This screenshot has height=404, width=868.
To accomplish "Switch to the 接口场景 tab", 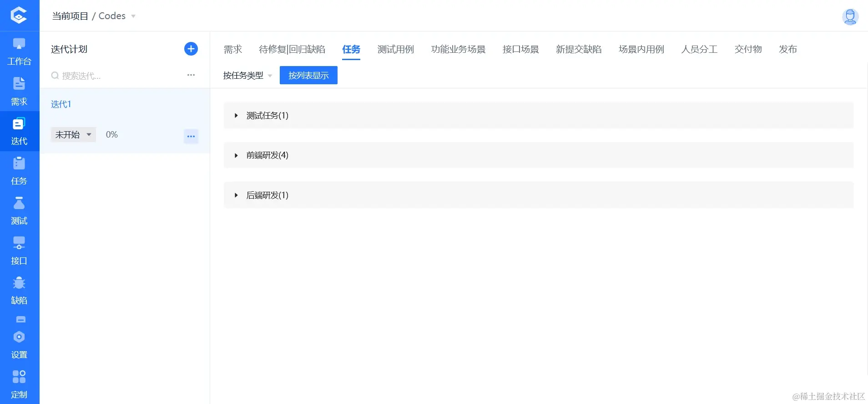I will 521,49.
